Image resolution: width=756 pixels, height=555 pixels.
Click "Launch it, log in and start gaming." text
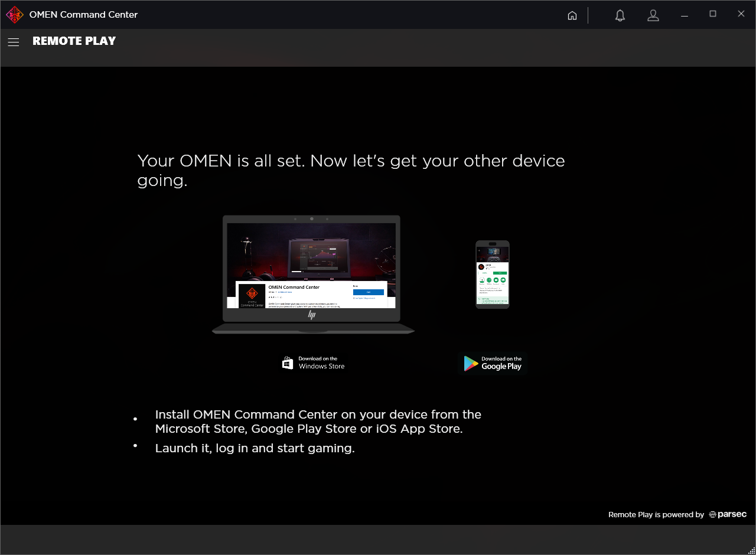(255, 448)
